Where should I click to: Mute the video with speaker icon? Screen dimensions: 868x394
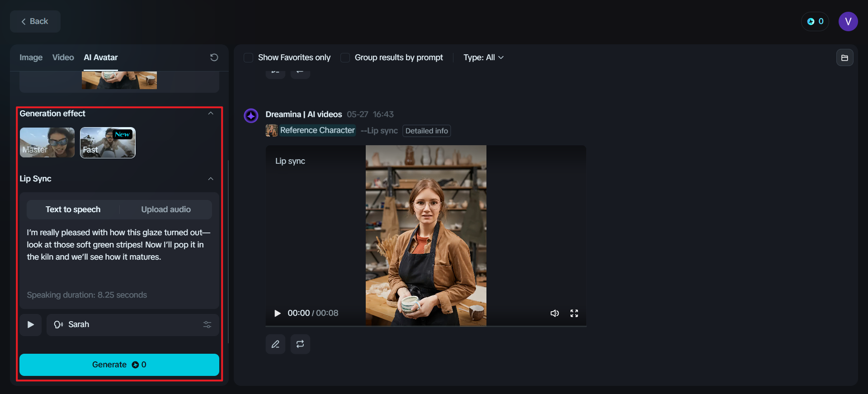555,313
